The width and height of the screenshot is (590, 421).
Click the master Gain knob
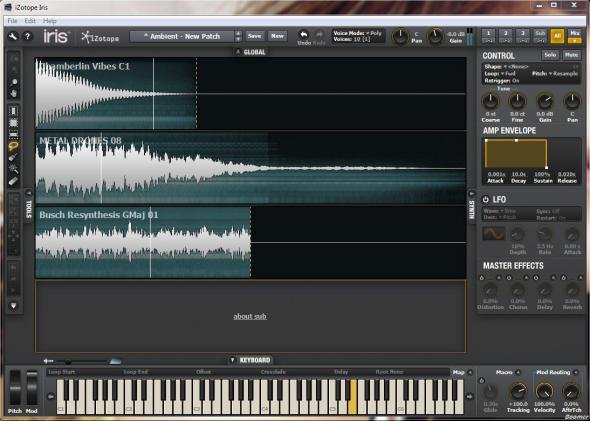[x=435, y=36]
